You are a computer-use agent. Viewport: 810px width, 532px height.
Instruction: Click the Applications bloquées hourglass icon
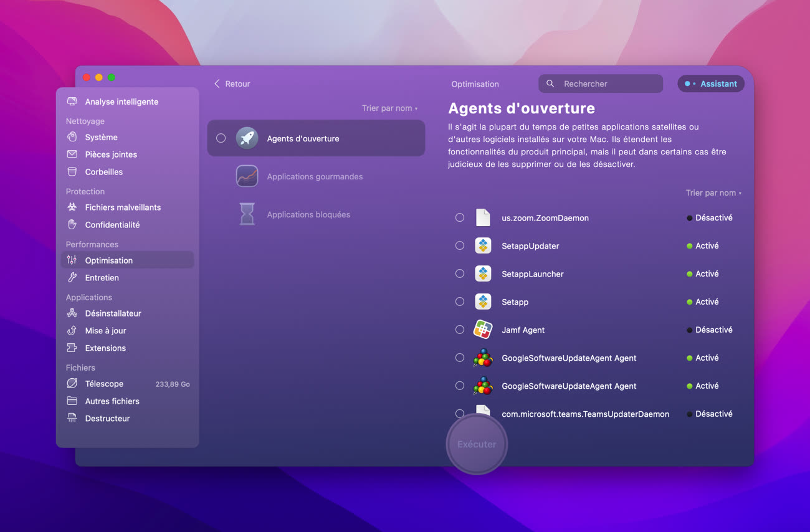(247, 214)
